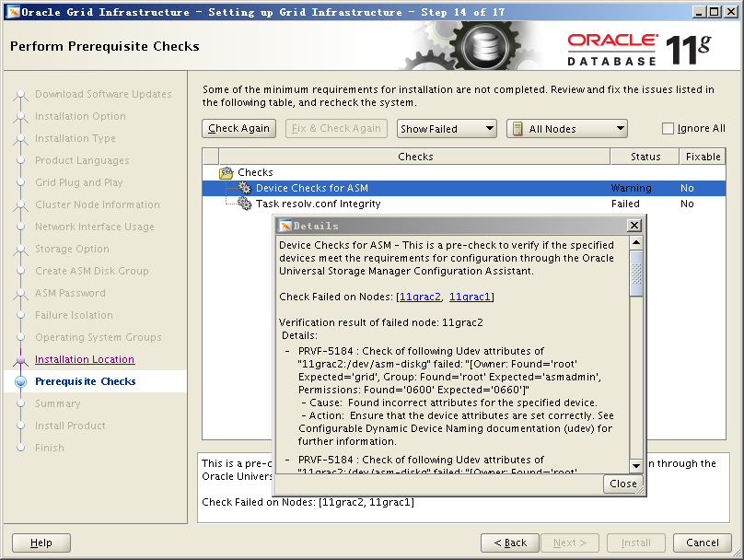
Task: Close the Details dialog with X icon
Action: (634, 226)
